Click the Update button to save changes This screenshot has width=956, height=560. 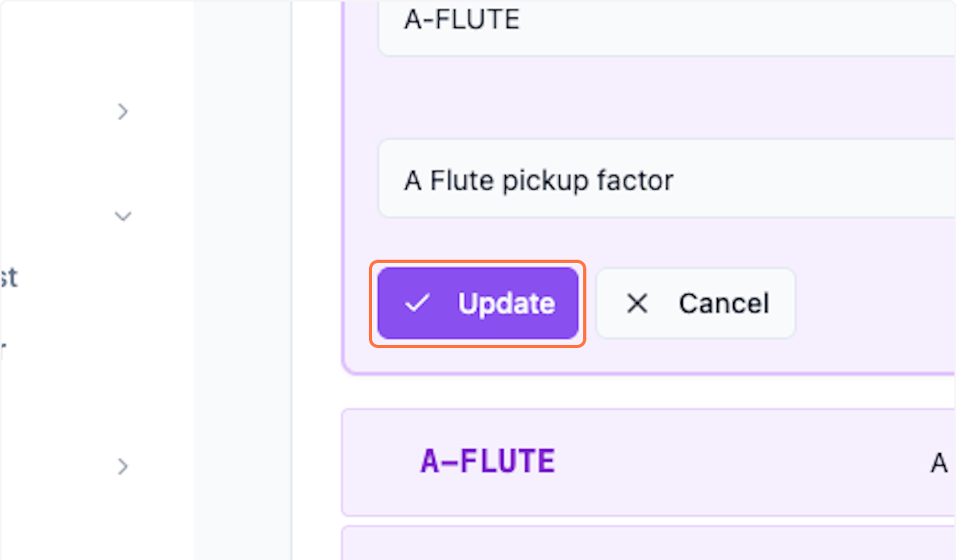click(477, 303)
